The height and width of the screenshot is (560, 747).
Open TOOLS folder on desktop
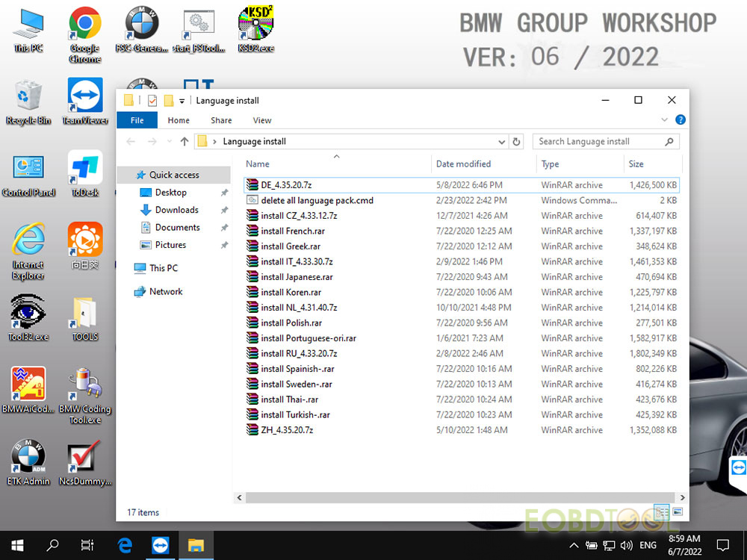(85, 318)
